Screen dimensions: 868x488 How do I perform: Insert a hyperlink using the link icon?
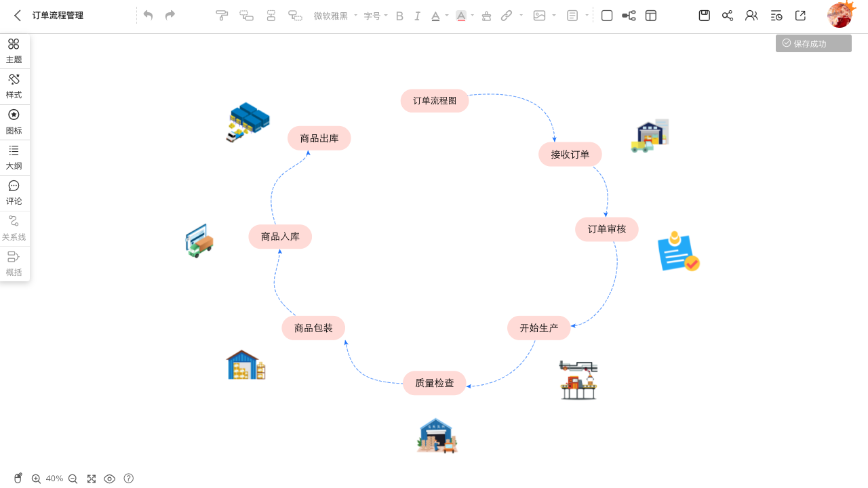pyautogui.click(x=508, y=15)
